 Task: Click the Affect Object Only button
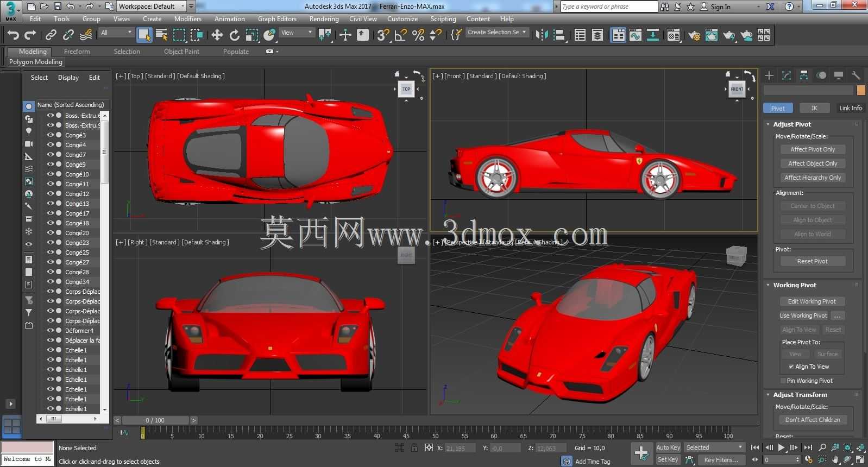813,163
